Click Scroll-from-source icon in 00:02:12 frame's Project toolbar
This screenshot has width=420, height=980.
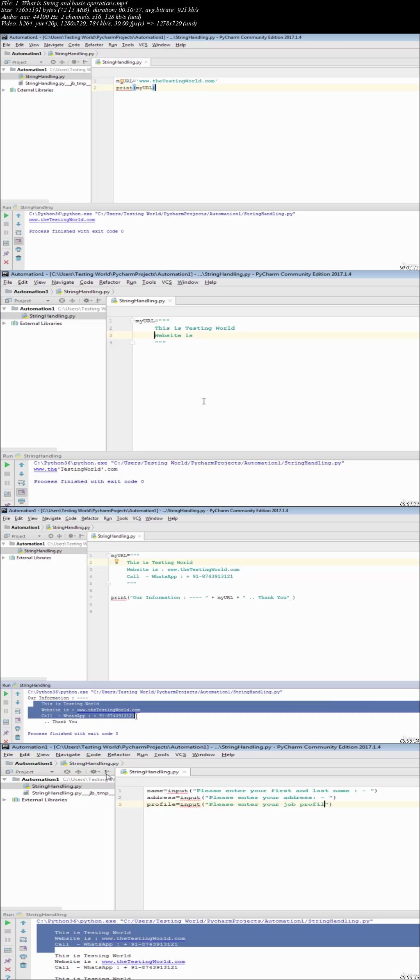pyautogui.click(x=53, y=62)
